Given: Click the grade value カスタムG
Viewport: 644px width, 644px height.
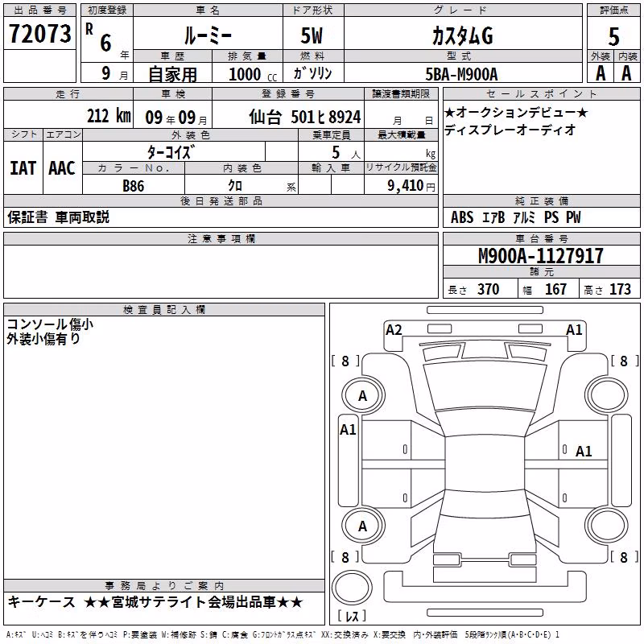Looking at the screenshot, I should coord(463,35).
